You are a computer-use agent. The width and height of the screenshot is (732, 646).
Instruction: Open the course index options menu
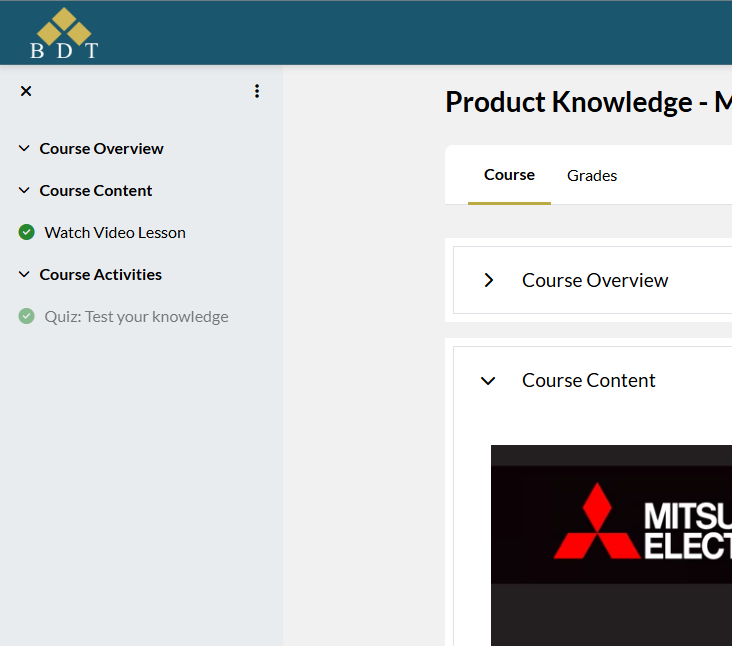(257, 91)
